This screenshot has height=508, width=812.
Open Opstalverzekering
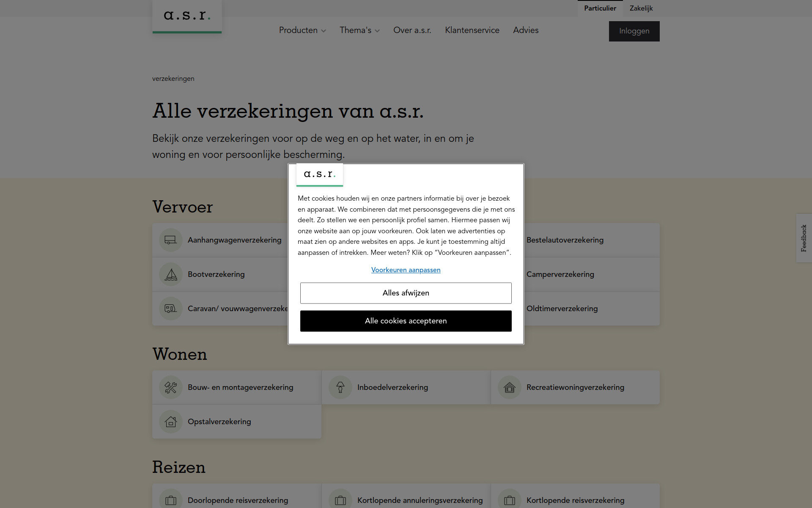pyautogui.click(x=237, y=422)
